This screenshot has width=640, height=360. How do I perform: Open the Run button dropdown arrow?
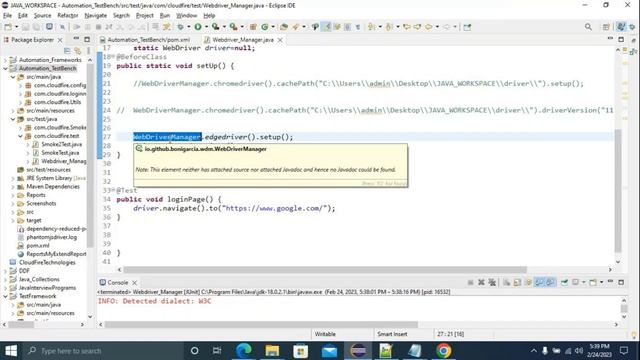coord(206,27)
